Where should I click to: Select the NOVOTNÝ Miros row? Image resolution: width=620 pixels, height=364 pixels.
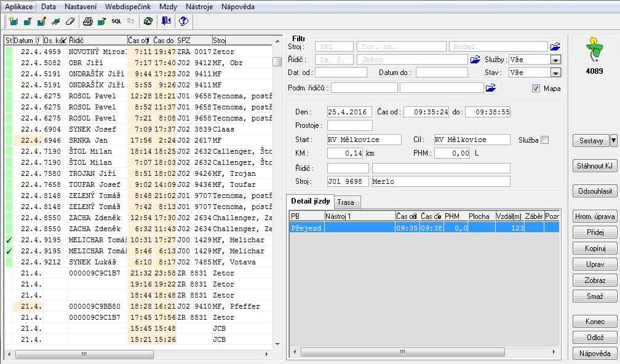pos(138,52)
